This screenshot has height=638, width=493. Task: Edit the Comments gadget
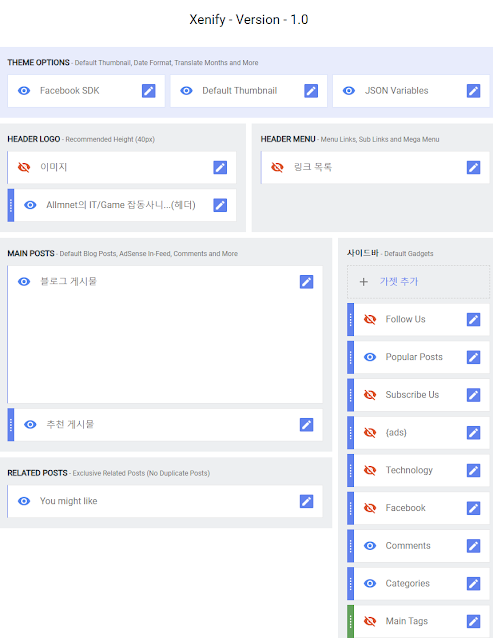pos(473,546)
